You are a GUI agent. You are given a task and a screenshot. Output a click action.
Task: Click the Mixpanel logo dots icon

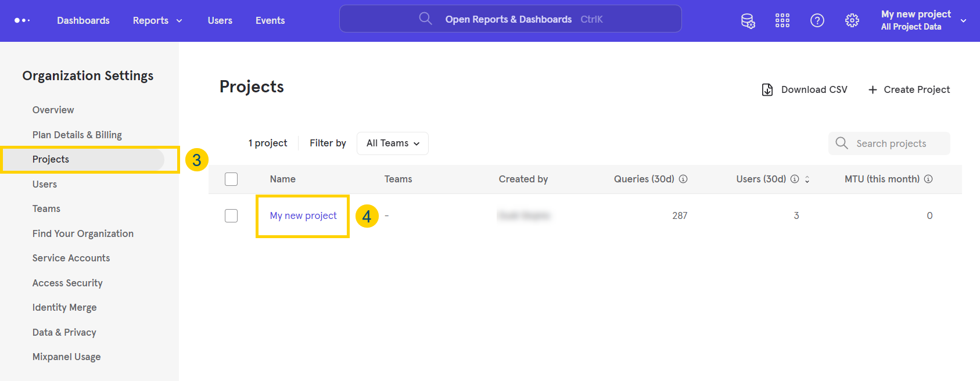[22, 20]
